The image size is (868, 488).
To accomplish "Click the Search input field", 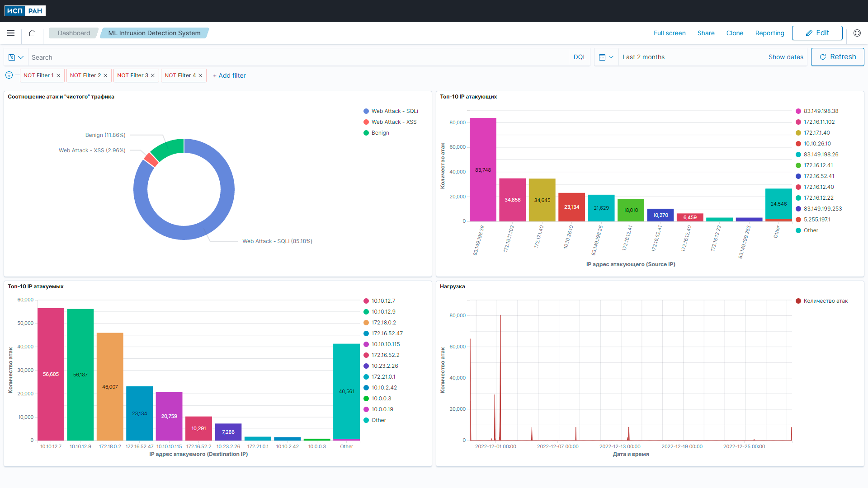I will pos(297,57).
